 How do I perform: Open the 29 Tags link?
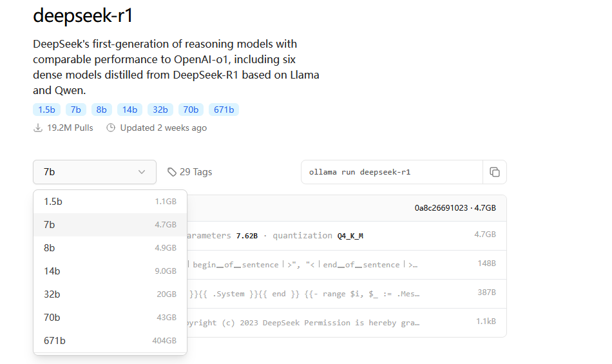tap(195, 172)
